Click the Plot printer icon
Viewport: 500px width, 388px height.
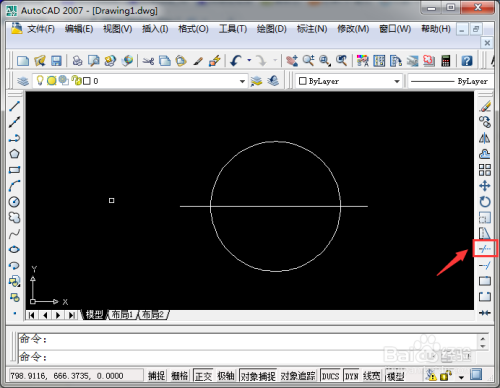click(77, 61)
